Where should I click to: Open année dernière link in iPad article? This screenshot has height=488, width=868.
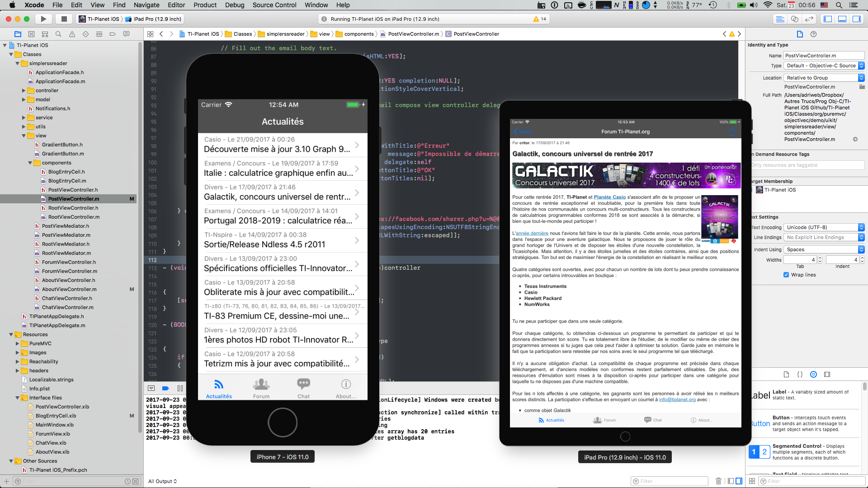pyautogui.click(x=532, y=233)
